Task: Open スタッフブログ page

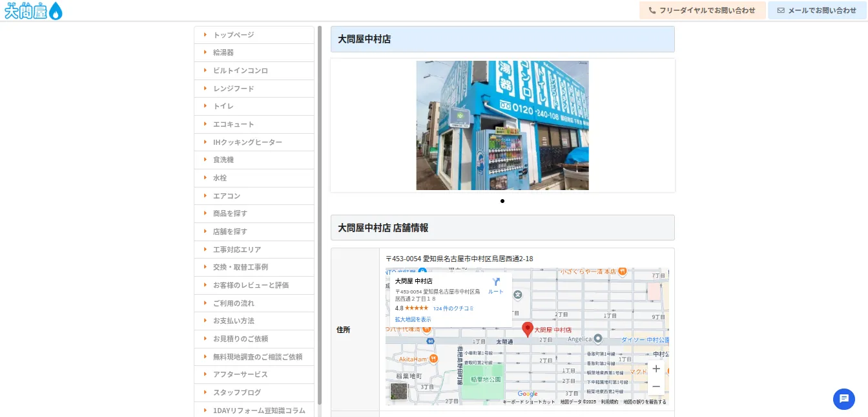Action: [254, 392]
